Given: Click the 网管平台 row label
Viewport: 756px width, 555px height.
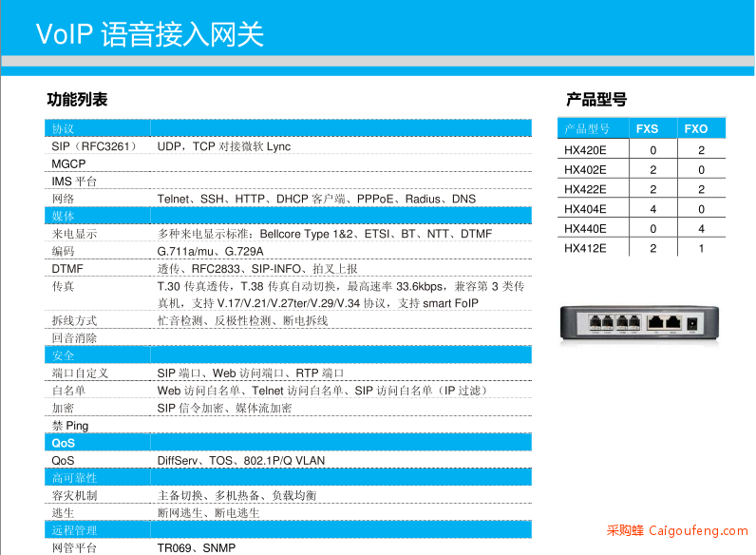Looking at the screenshot, I should pyautogui.click(x=74, y=548).
